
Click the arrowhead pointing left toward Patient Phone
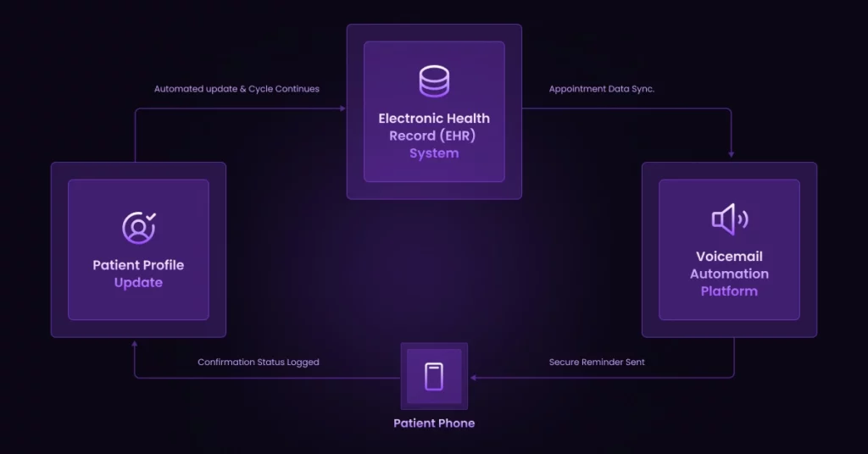(x=473, y=378)
